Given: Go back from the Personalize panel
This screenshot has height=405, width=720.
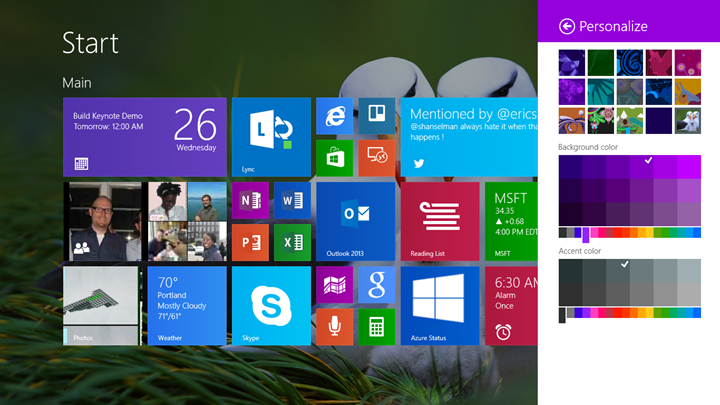Looking at the screenshot, I should coord(567,26).
